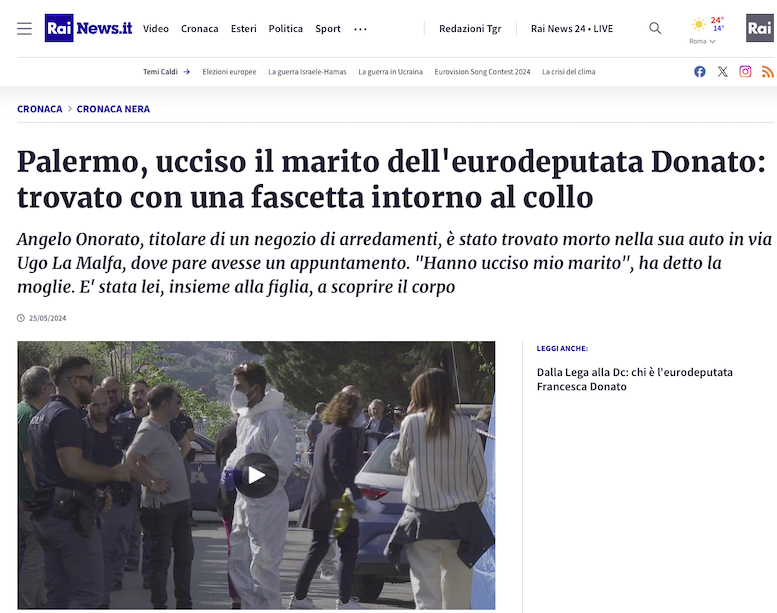Play the article video
This screenshot has width=777, height=613.
[256, 475]
